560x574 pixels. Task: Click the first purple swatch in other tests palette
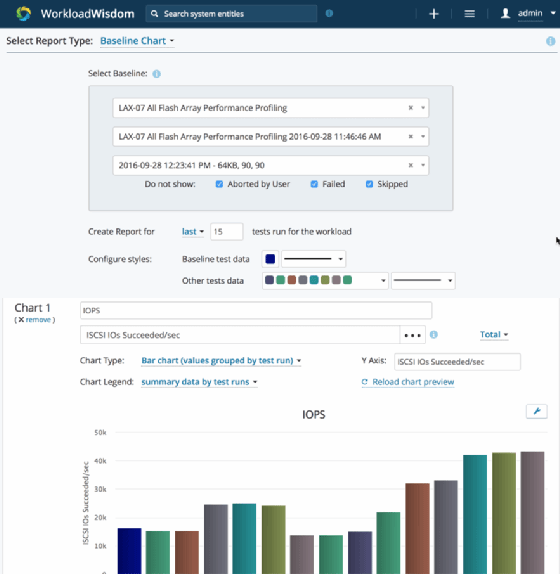(x=269, y=280)
